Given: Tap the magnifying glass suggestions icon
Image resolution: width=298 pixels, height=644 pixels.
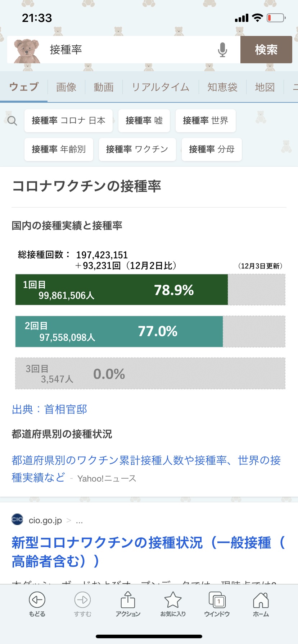Looking at the screenshot, I should click(x=12, y=121).
